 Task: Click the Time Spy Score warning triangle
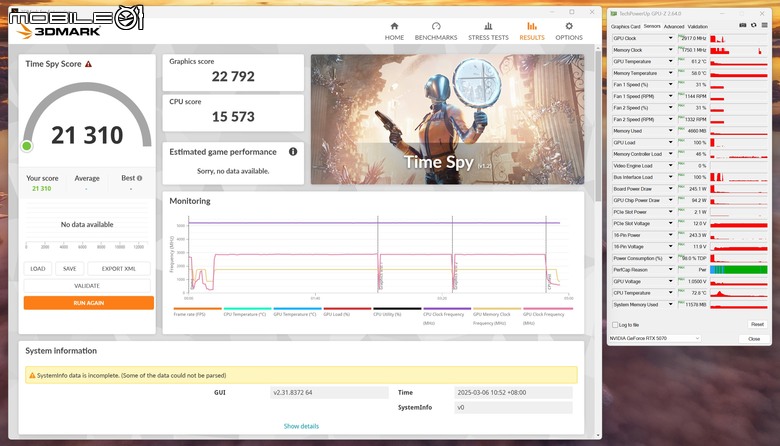click(x=89, y=64)
